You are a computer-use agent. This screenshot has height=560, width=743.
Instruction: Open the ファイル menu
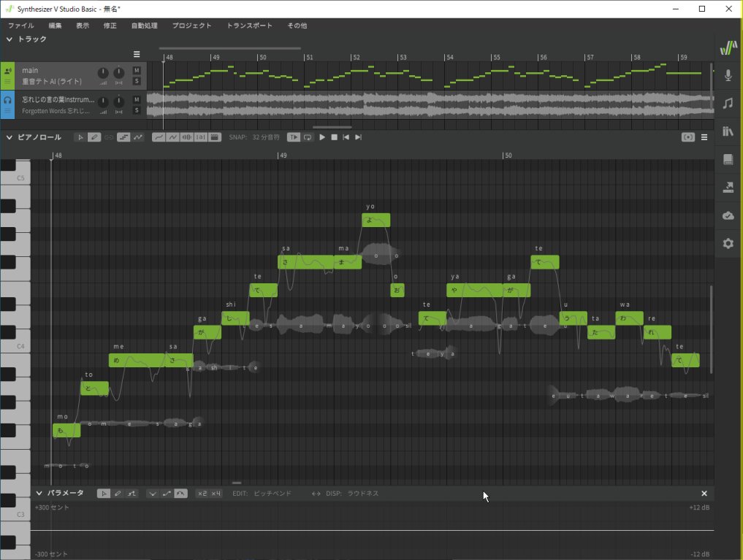[x=21, y=26]
